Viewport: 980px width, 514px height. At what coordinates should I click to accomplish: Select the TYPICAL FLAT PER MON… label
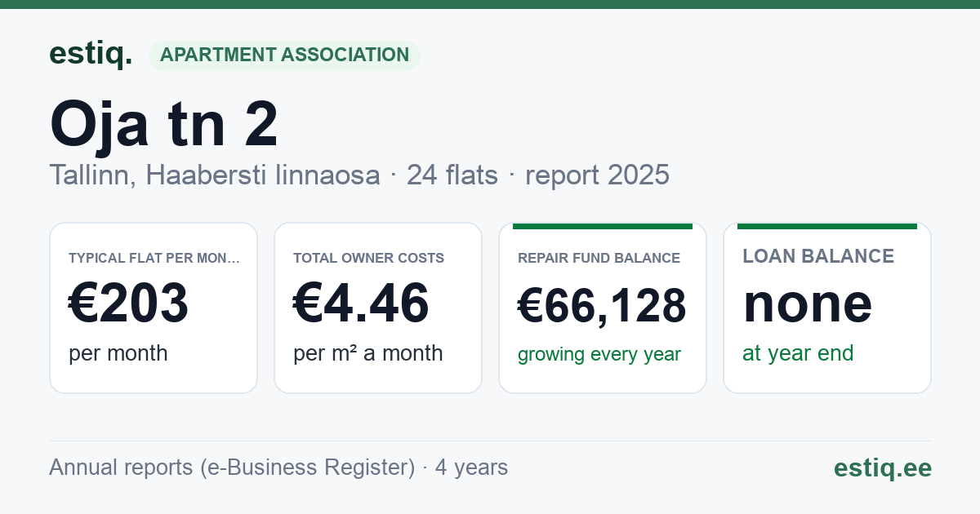[154, 258]
